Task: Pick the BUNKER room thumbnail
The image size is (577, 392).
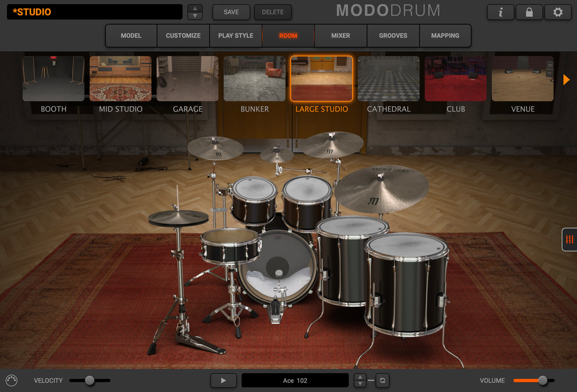Action: tap(254, 79)
